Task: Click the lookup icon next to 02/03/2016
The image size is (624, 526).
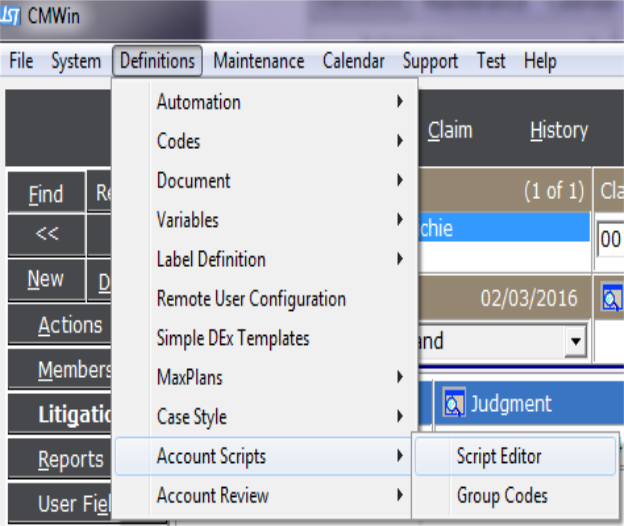Action: coord(612,300)
